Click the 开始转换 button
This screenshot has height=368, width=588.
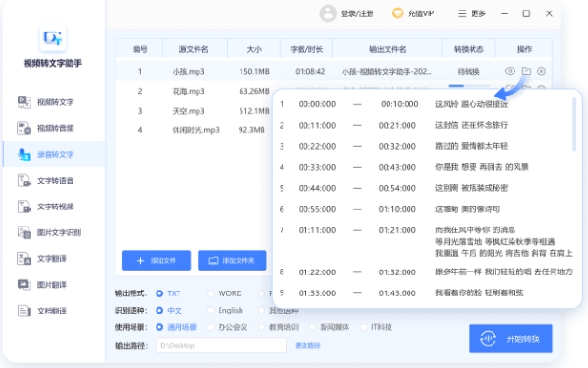point(511,338)
